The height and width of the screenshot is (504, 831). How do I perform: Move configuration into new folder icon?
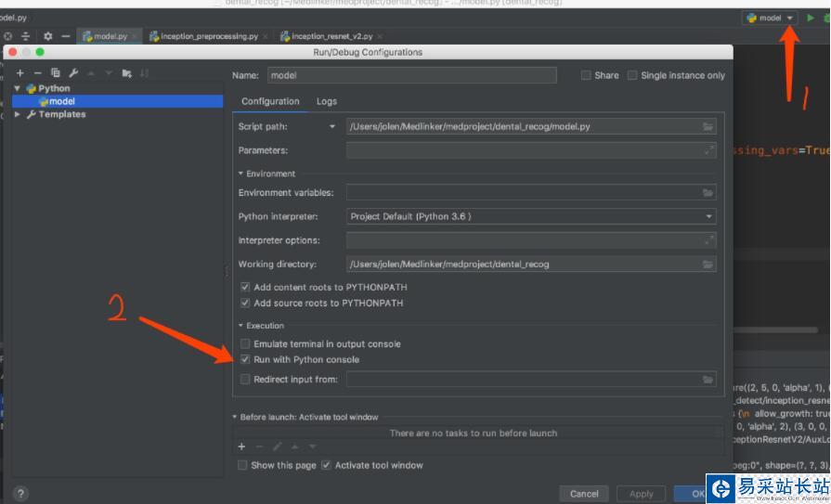click(x=126, y=73)
